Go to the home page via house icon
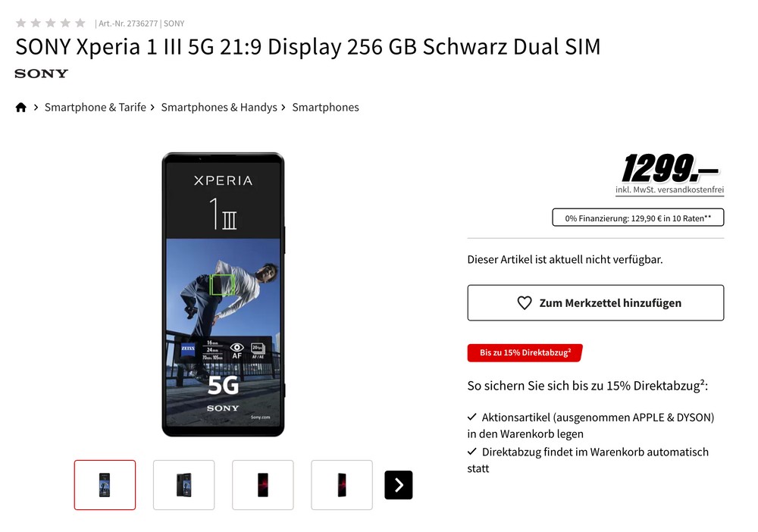758x532 pixels. (x=20, y=108)
